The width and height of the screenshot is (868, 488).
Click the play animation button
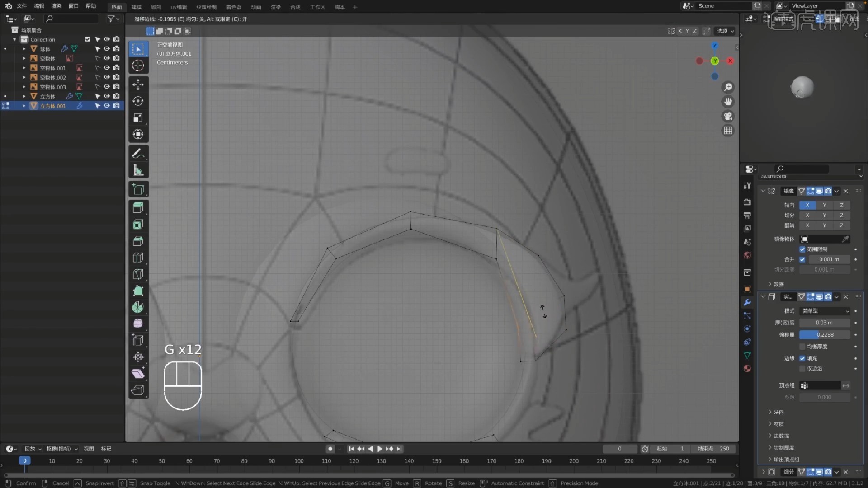380,449
